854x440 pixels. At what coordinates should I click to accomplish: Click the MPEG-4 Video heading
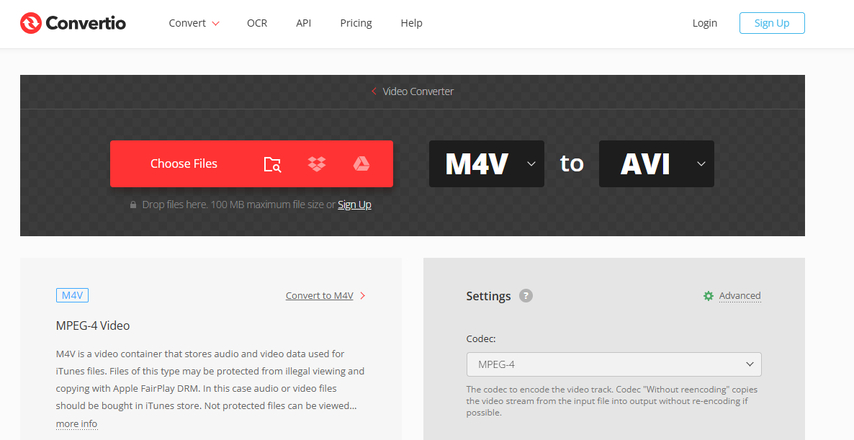pos(93,326)
